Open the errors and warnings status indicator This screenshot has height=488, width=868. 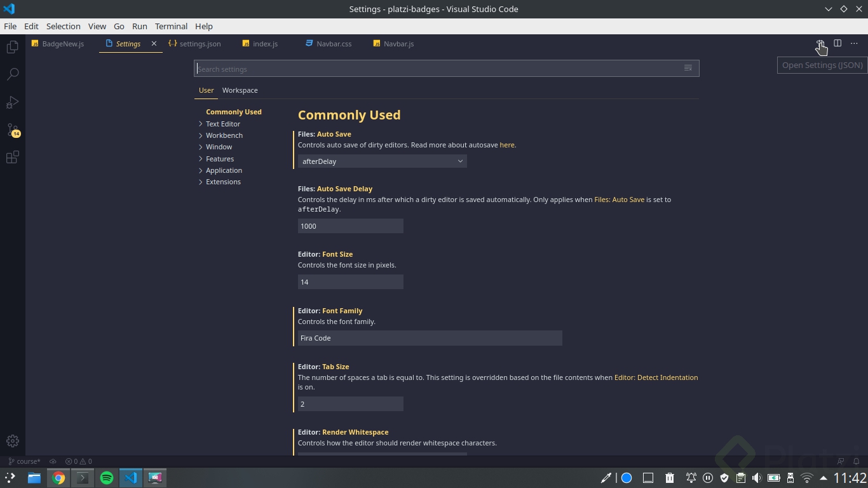[79, 461]
